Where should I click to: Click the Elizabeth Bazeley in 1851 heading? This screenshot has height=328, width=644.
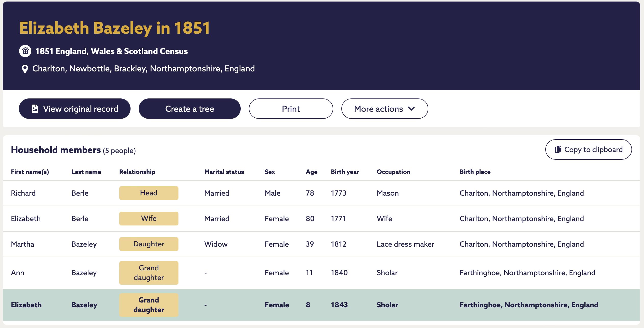pos(115,28)
